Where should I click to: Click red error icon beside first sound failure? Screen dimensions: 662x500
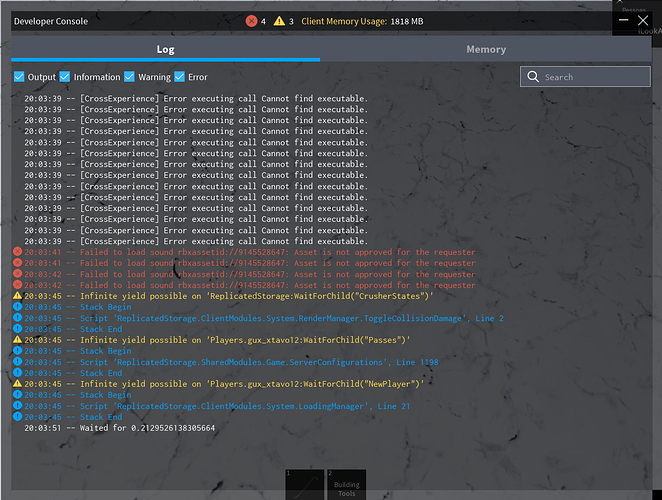(x=17, y=253)
